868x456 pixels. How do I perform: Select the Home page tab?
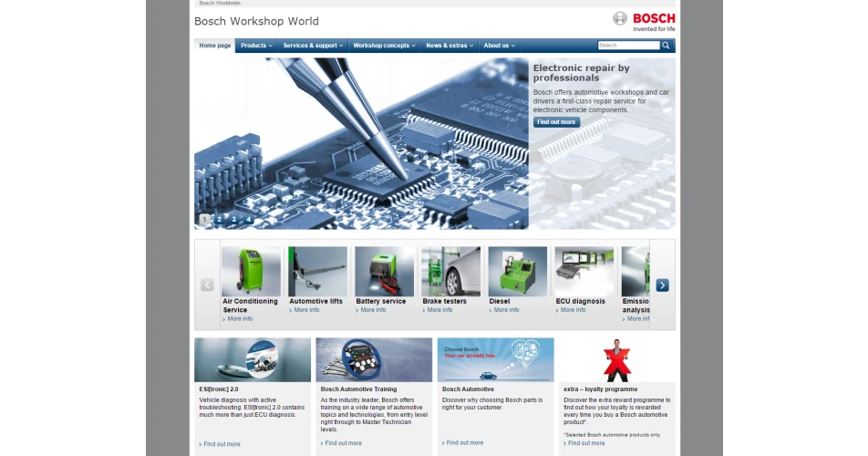click(215, 46)
